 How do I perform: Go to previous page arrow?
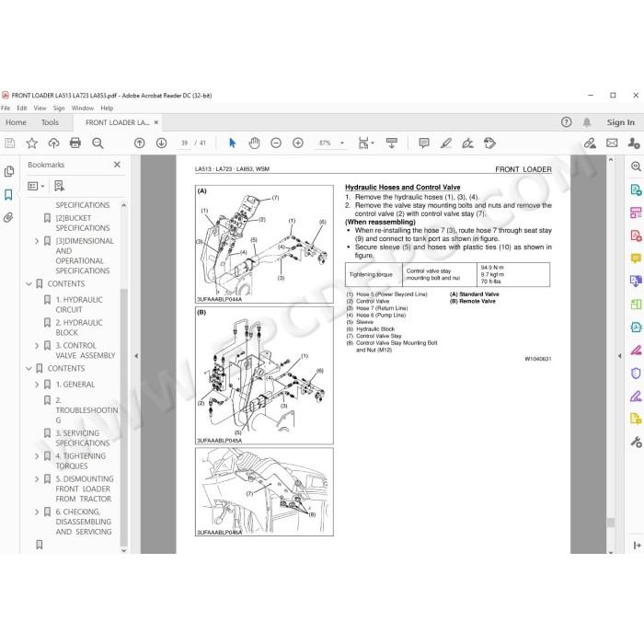tap(140, 143)
